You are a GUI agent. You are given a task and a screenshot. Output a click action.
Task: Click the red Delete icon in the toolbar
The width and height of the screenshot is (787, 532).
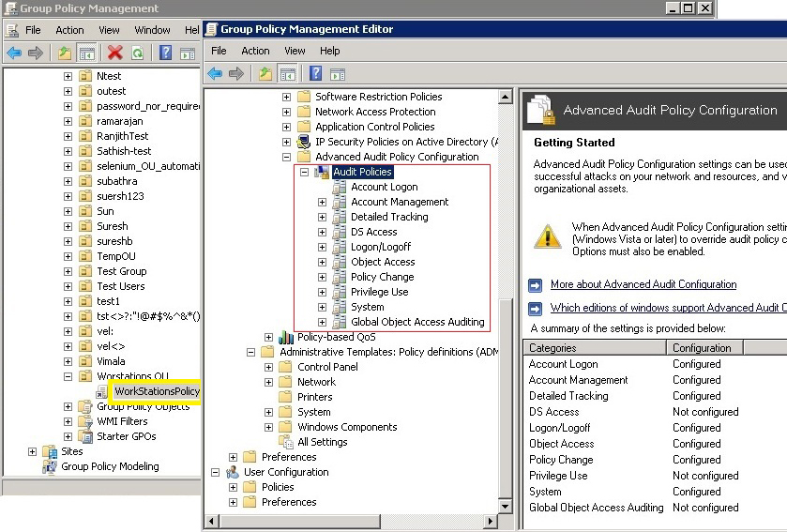[115, 53]
